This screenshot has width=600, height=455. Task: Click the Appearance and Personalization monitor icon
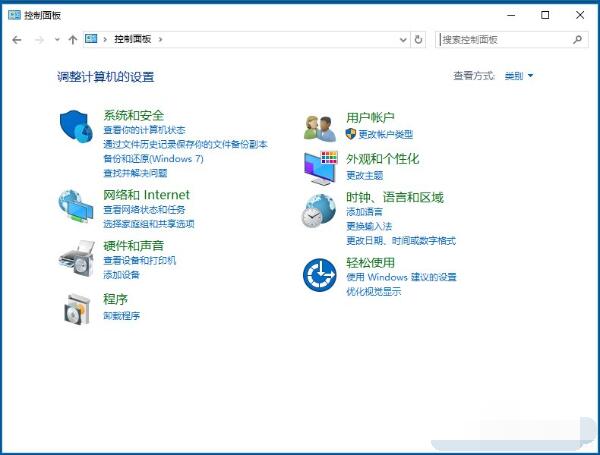pyautogui.click(x=321, y=168)
